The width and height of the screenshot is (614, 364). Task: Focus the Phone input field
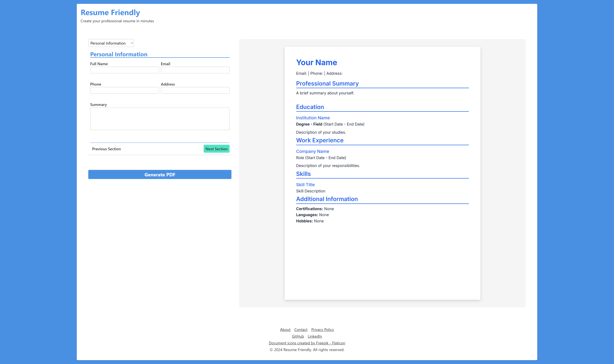(x=124, y=90)
